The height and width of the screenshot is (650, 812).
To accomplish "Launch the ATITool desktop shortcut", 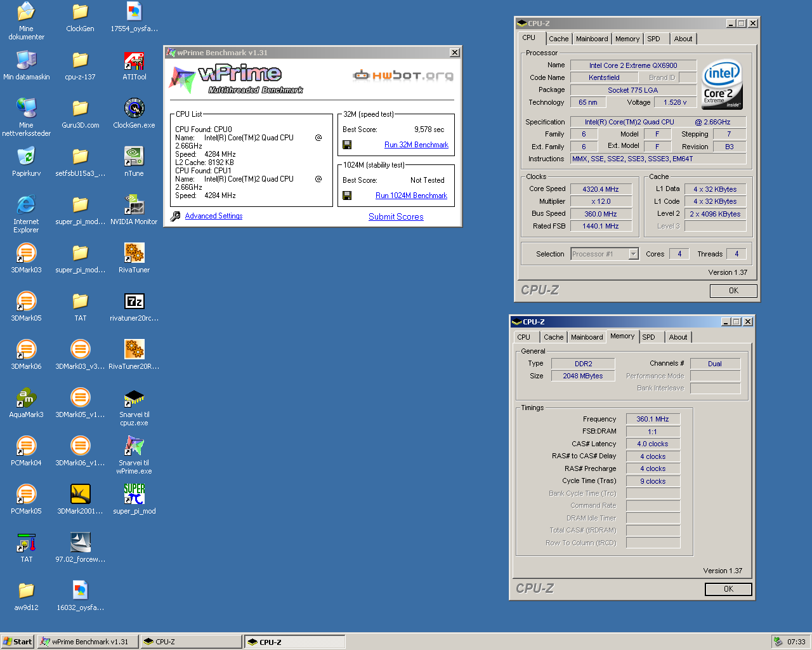I will 134,66.
